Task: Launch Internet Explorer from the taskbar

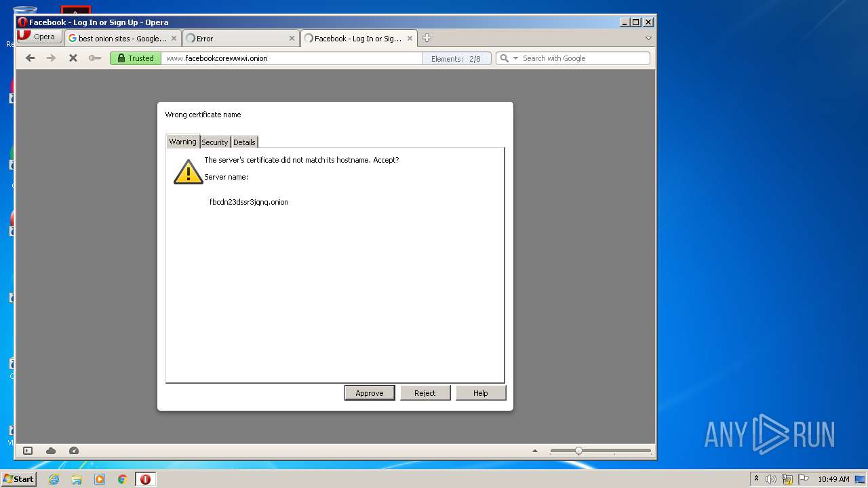Action: tap(54, 479)
